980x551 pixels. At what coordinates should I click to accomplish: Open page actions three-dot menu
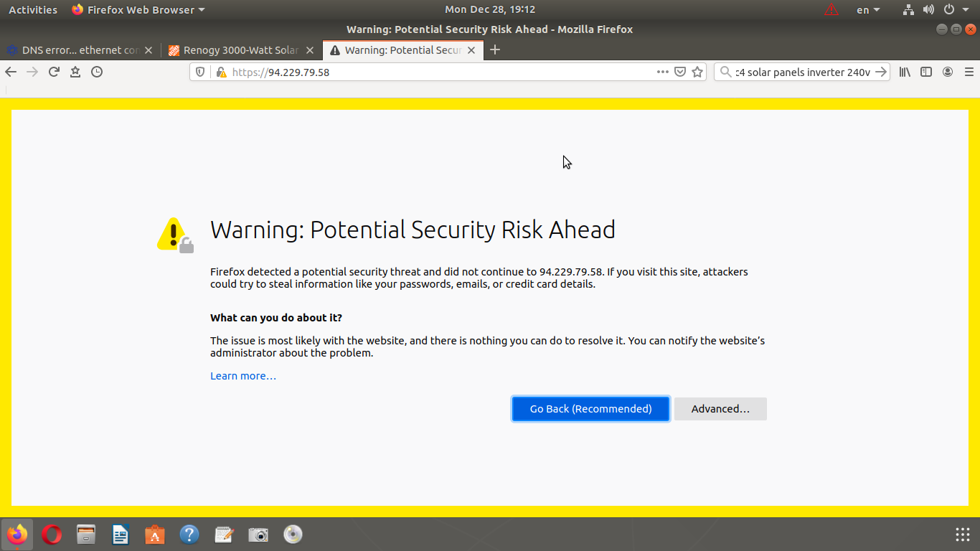662,72
